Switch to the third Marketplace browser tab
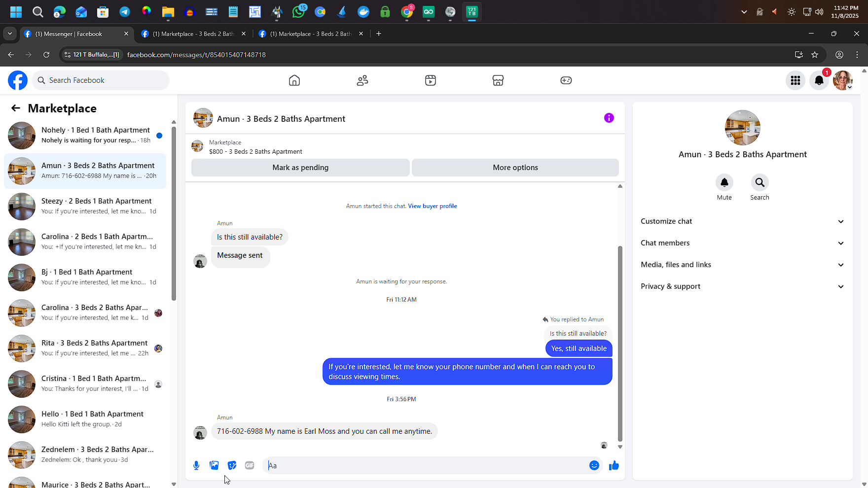868x488 pixels. click(312, 34)
